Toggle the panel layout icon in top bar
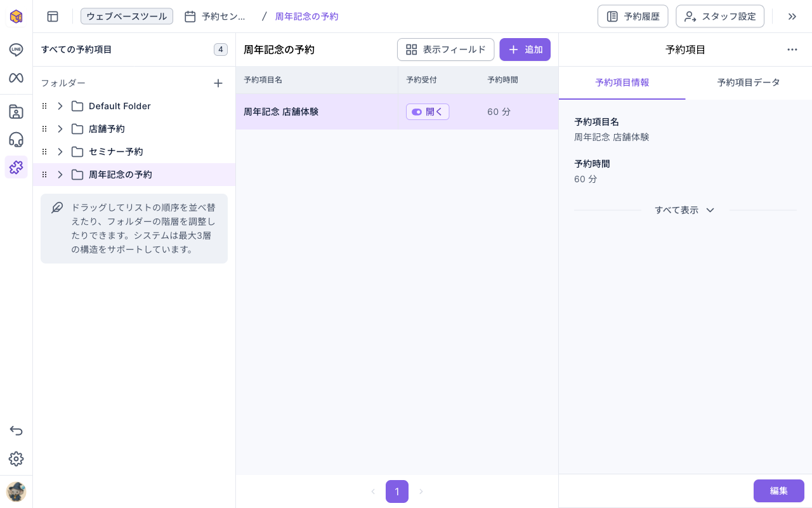 tap(53, 17)
